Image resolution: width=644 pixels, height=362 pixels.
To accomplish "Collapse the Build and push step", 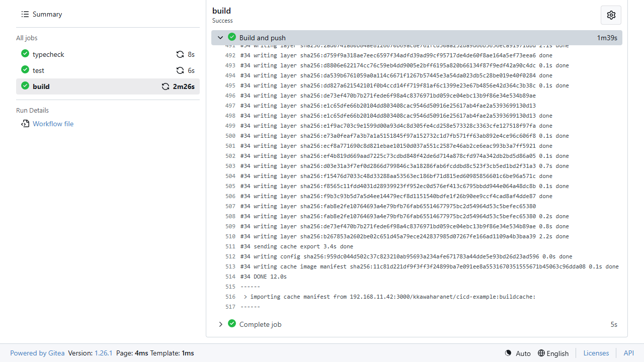I will 220,38.
